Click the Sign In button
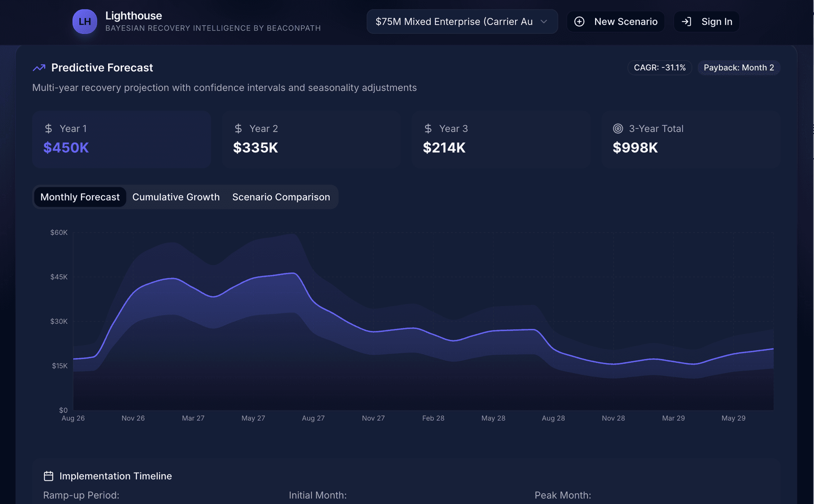Screen dimensions: 814x504 [706, 22]
